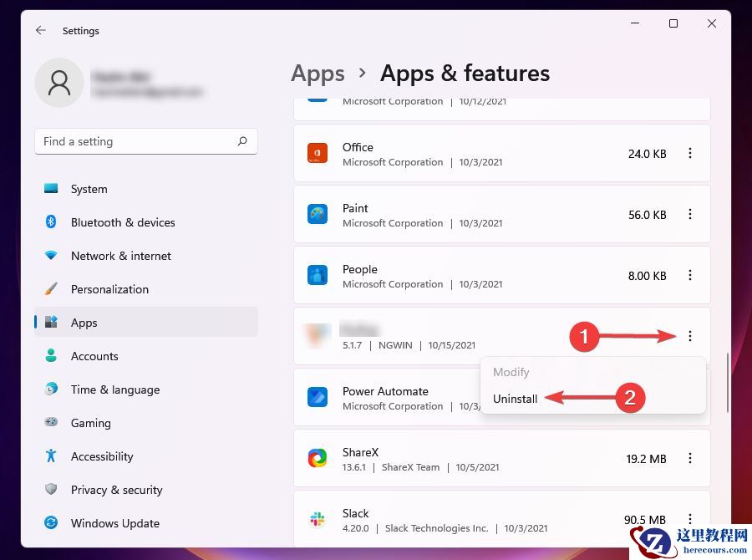This screenshot has width=752, height=560.
Task: Click the user profile avatar
Action: [x=59, y=83]
